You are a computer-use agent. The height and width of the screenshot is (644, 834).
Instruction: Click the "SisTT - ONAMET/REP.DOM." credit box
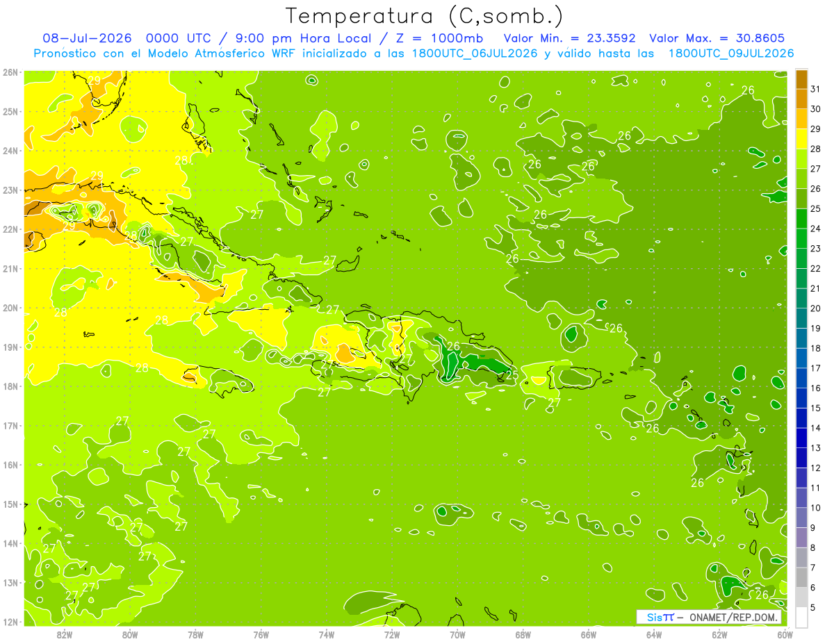709,617
